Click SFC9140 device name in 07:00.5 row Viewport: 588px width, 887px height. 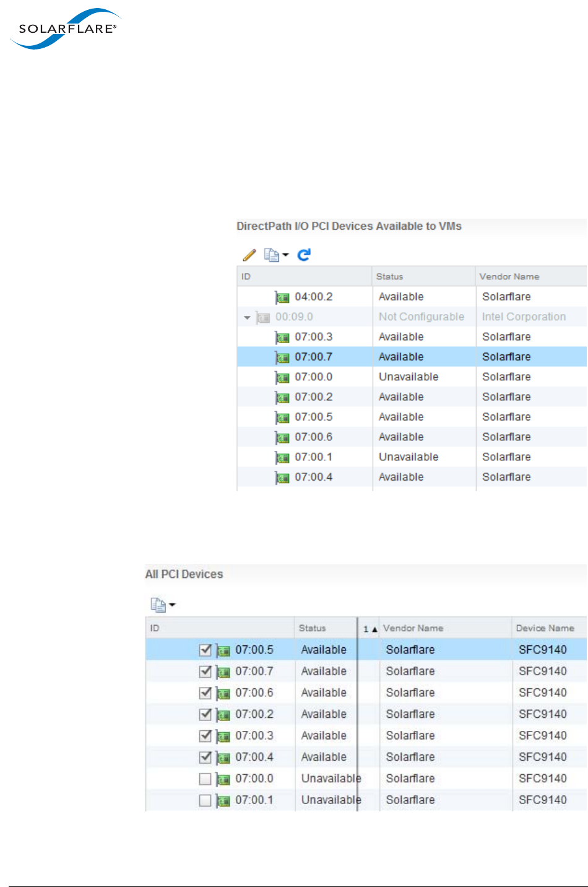coord(543,650)
